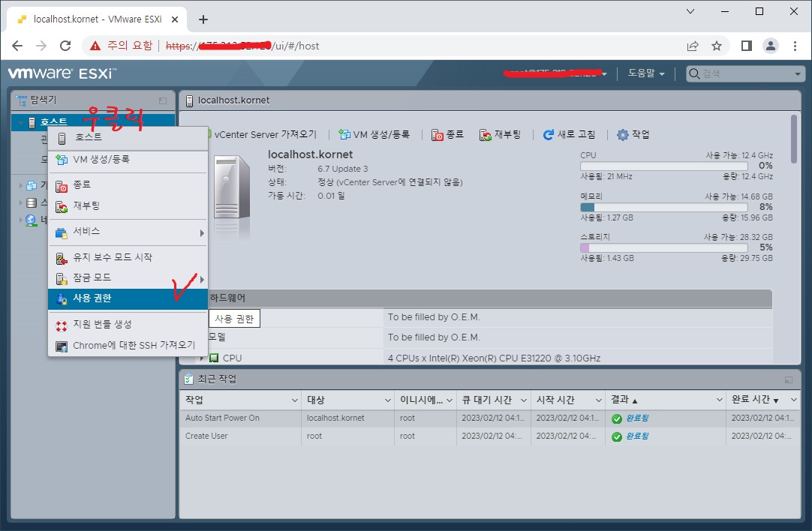
Task: Select 호스트 node in navigator tree
Action: click(x=54, y=122)
